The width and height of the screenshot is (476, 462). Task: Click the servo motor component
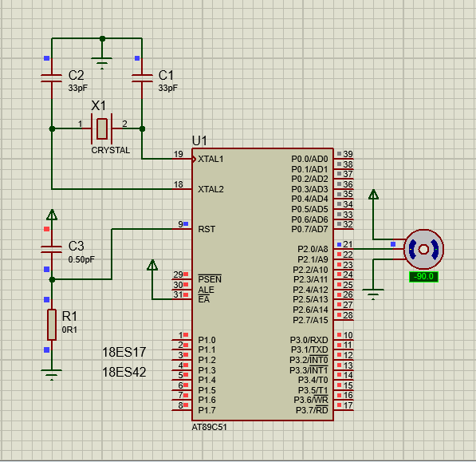point(423,250)
